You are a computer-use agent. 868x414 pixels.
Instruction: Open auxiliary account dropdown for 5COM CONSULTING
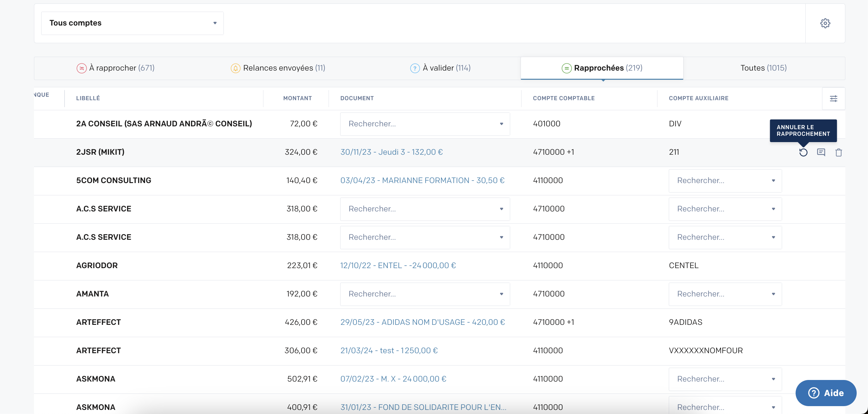point(725,181)
